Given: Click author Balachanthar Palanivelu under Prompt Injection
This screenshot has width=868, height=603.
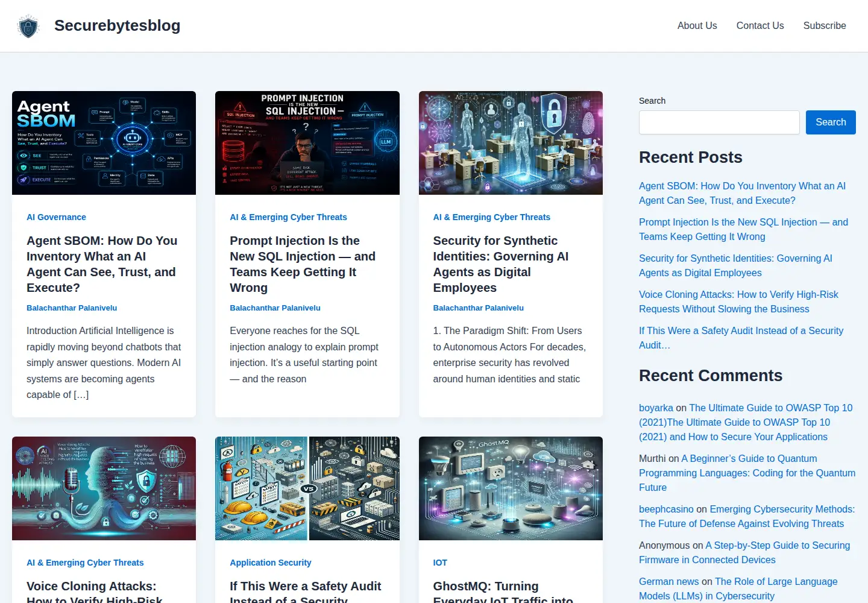Looking at the screenshot, I should [x=275, y=308].
